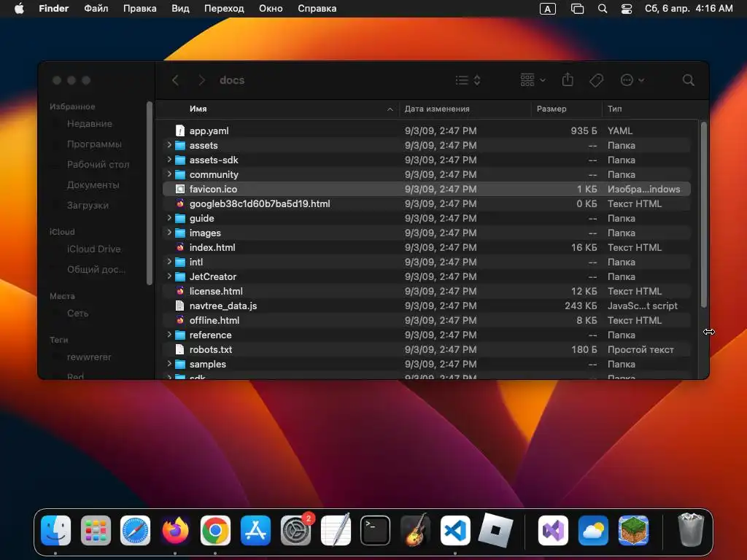This screenshot has width=747, height=560.
Task: Open Программы in the sidebar
Action: click(x=94, y=144)
